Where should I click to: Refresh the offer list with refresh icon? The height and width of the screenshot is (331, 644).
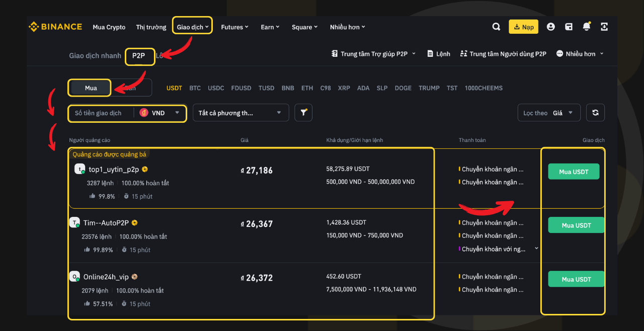point(595,113)
